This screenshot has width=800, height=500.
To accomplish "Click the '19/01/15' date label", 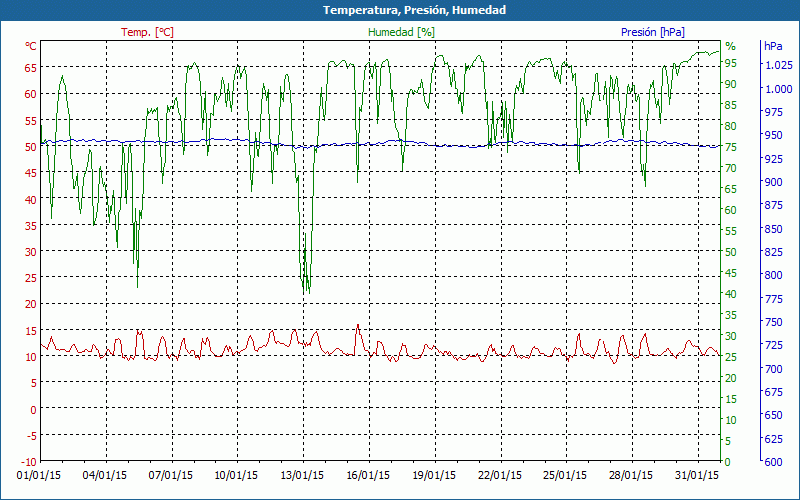I will coord(434,476).
